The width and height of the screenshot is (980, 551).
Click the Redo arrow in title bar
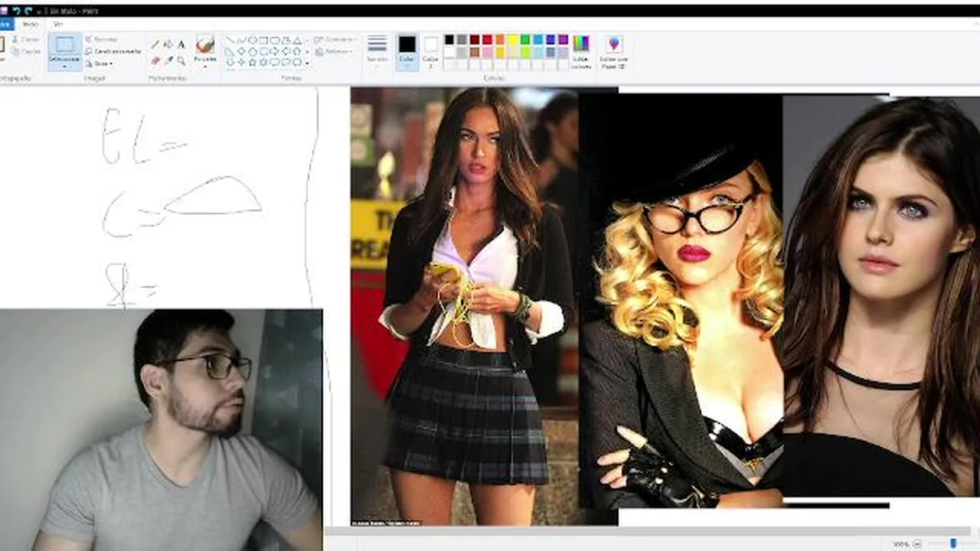point(28,11)
